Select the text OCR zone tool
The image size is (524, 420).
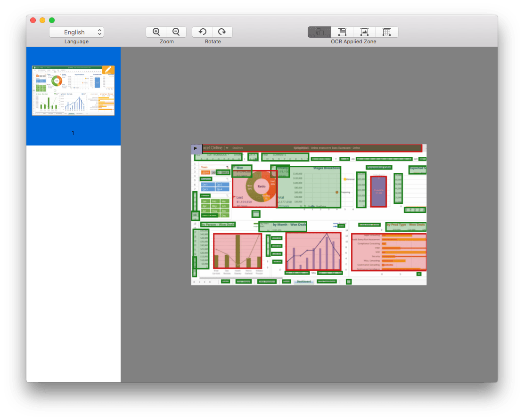point(342,32)
